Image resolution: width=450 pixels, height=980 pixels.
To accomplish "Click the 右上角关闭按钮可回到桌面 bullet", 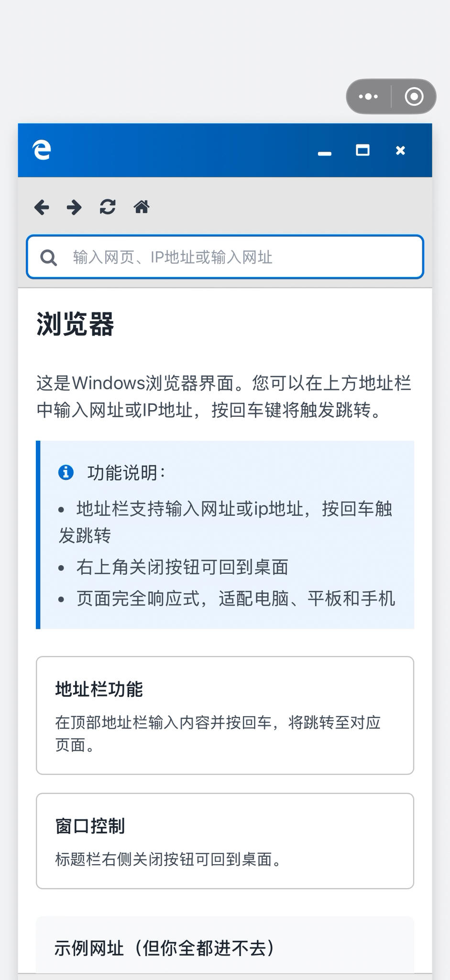I will click(x=182, y=567).
